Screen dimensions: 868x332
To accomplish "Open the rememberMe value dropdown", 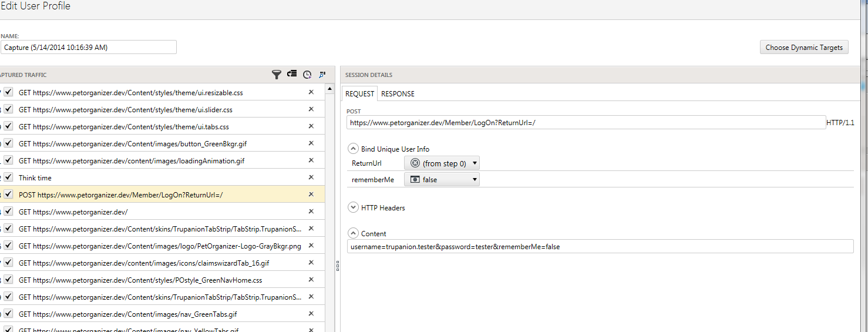I will coord(442,180).
